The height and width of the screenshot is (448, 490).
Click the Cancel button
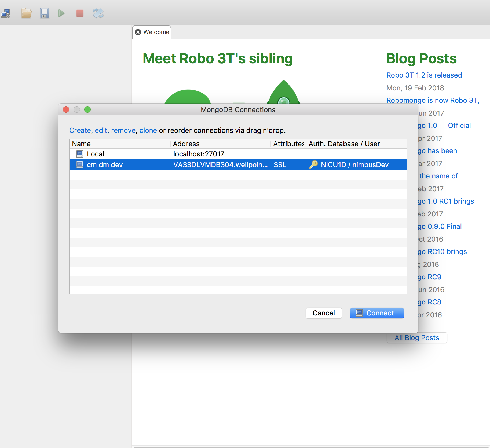point(324,313)
